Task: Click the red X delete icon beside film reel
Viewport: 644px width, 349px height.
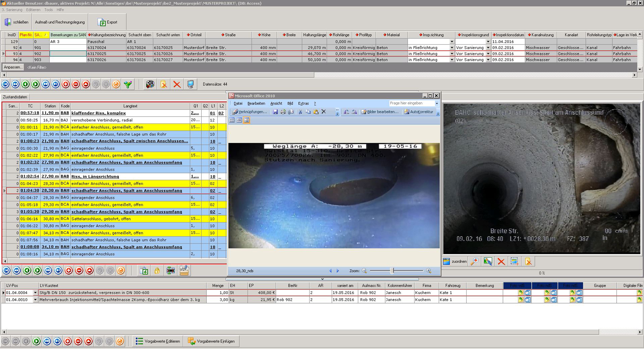Action: (177, 84)
